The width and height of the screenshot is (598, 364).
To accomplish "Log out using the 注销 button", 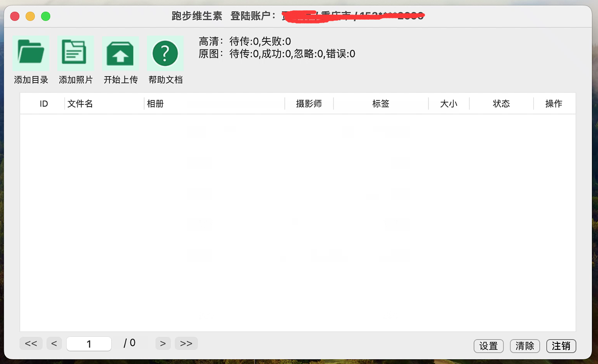I will (561, 346).
